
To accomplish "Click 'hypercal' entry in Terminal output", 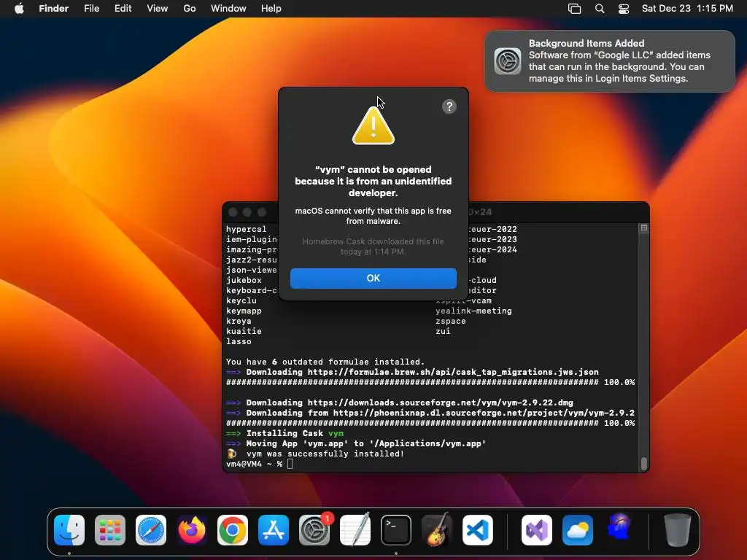I will click(x=247, y=229).
